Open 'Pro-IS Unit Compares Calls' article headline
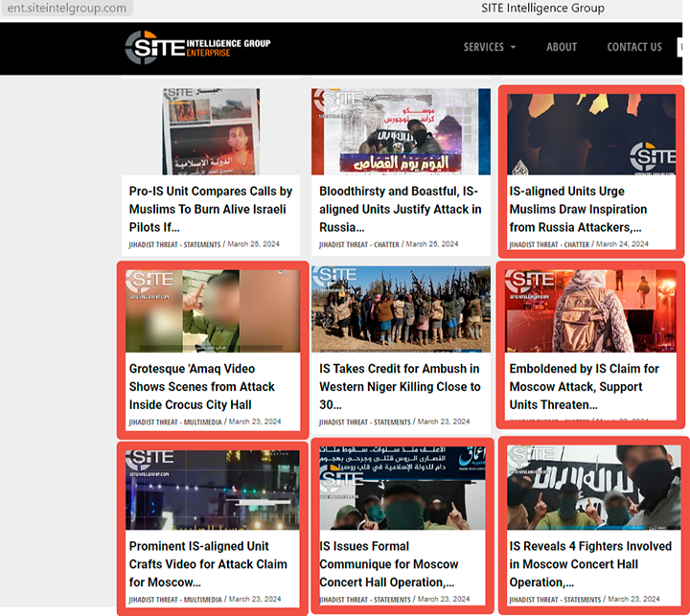This screenshot has width=690, height=616. click(211, 209)
